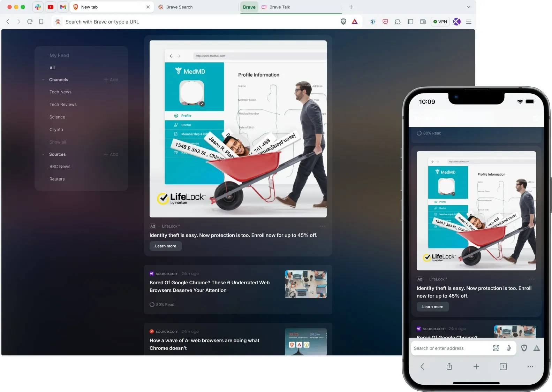The height and width of the screenshot is (392, 552).
Task: Open the three-dot menu on desktop ad
Action: (x=323, y=226)
